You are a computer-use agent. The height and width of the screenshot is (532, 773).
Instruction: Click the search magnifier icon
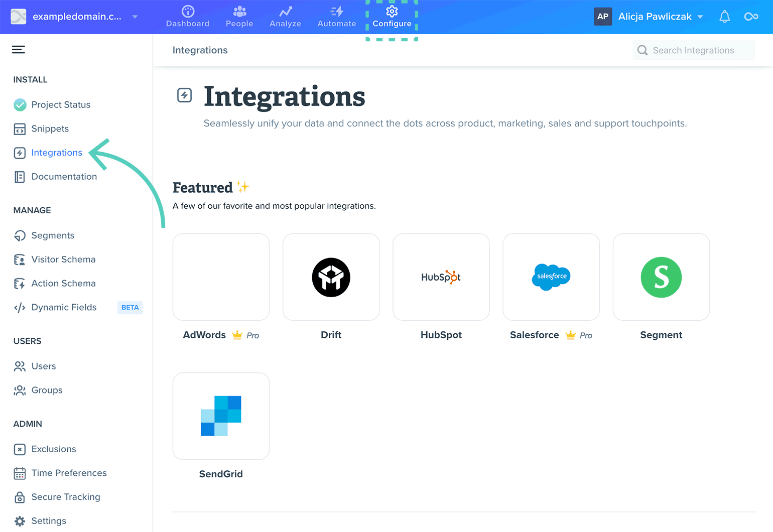[642, 50]
